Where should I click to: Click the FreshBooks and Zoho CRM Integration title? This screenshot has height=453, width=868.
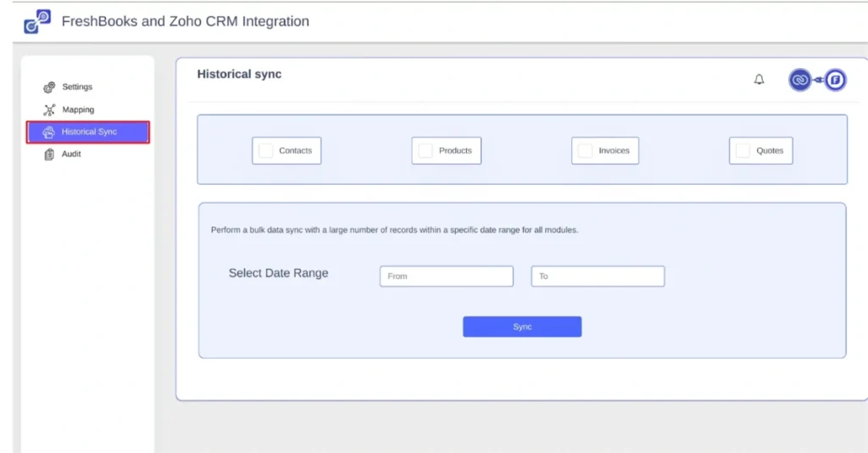click(x=186, y=21)
